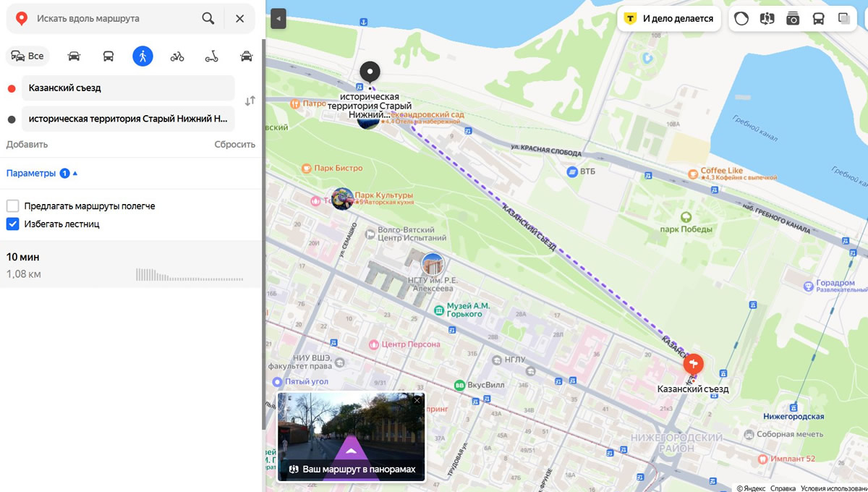This screenshot has width=868, height=492.
Task: Uncheck 'Избегать лестниц' option
Action: 12,224
